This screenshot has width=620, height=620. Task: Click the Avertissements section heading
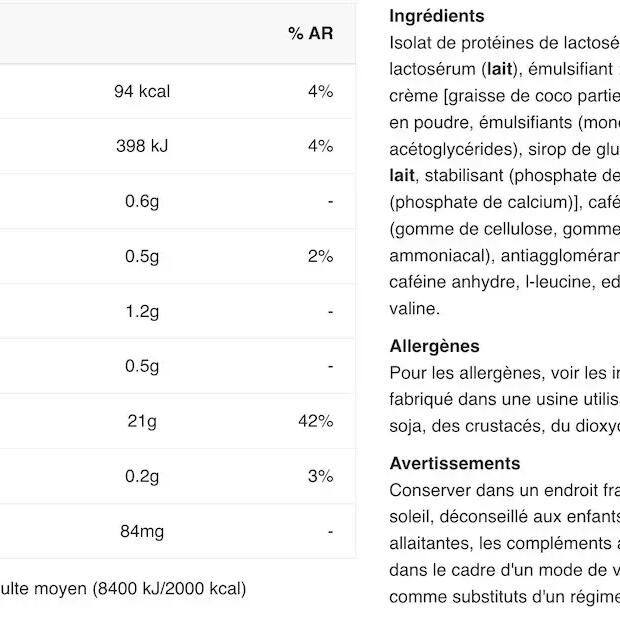[x=455, y=463]
